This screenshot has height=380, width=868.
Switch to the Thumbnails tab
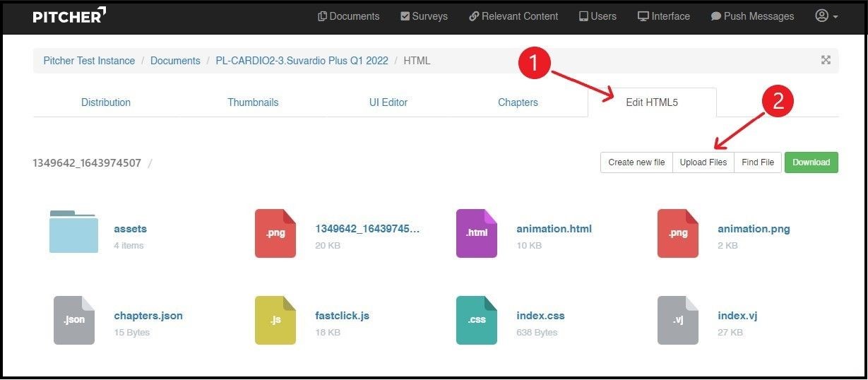click(253, 102)
